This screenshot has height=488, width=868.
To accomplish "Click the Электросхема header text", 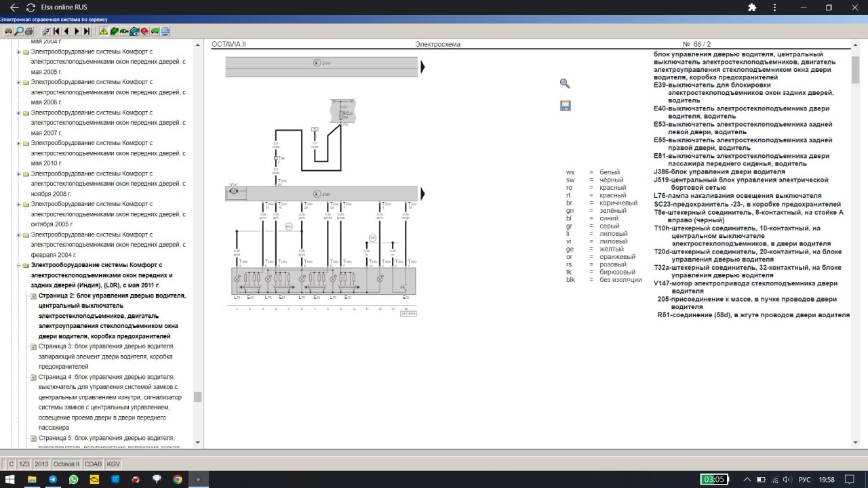I will [437, 44].
